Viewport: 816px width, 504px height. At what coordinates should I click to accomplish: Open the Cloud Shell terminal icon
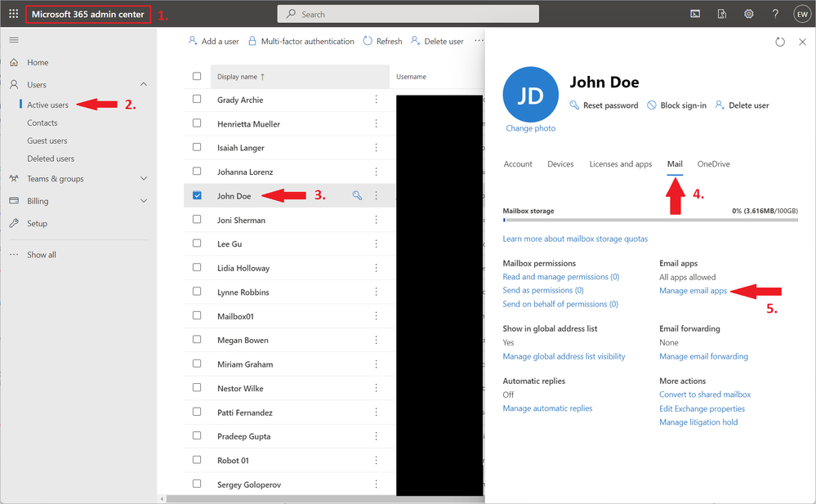click(x=695, y=14)
